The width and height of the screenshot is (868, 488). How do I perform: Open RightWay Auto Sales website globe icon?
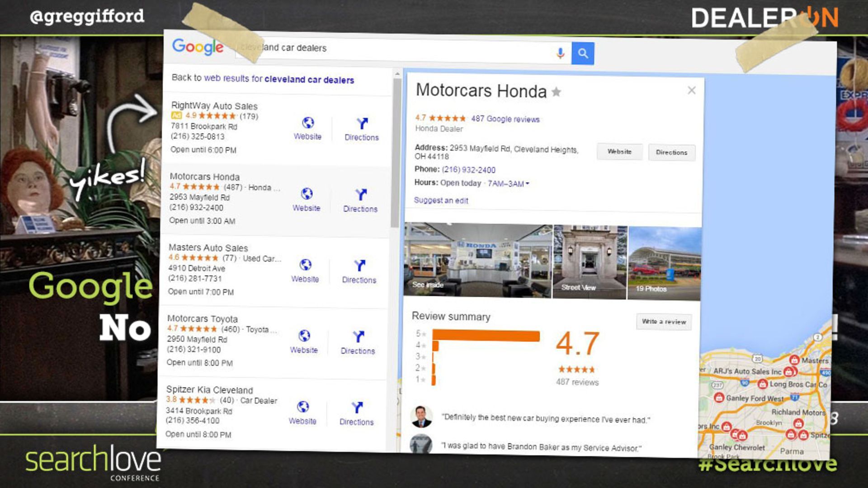click(308, 123)
